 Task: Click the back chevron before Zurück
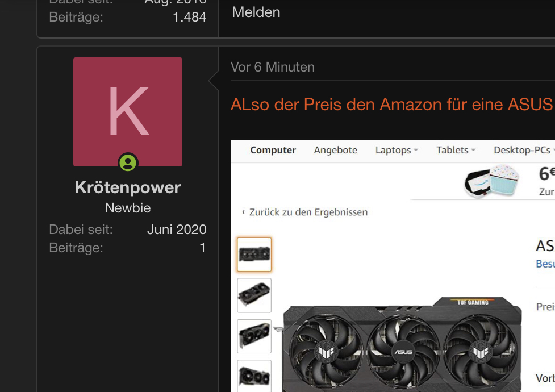click(x=243, y=212)
